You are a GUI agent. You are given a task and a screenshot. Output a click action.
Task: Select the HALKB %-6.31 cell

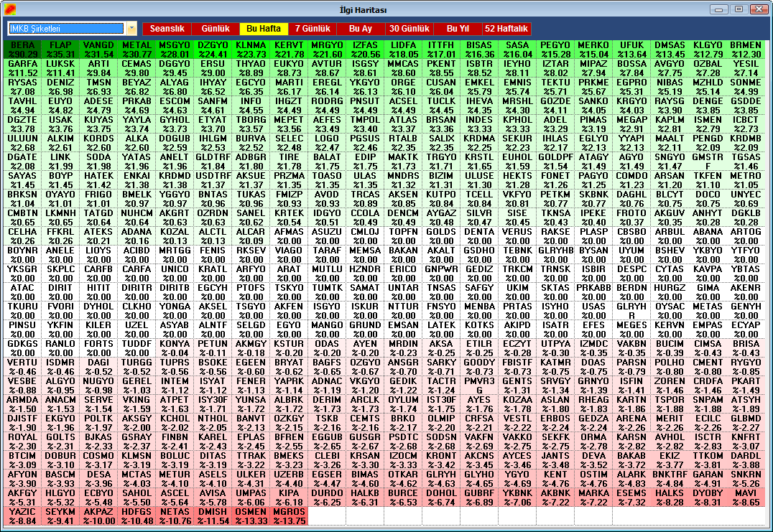coord(365,498)
